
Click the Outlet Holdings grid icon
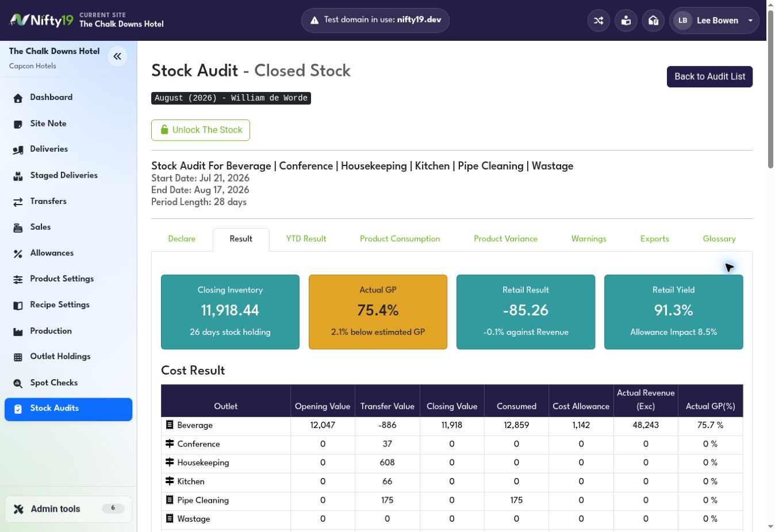[x=18, y=357]
